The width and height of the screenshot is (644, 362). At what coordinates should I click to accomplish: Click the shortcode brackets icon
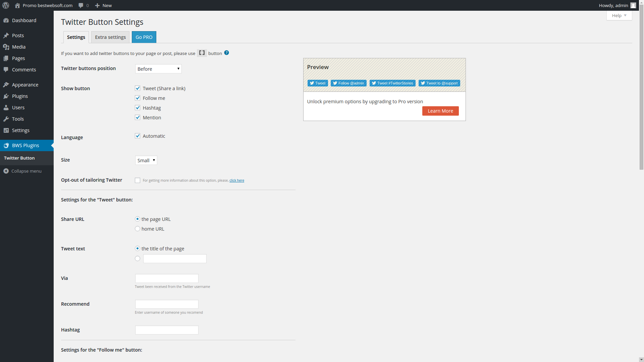[x=202, y=53]
